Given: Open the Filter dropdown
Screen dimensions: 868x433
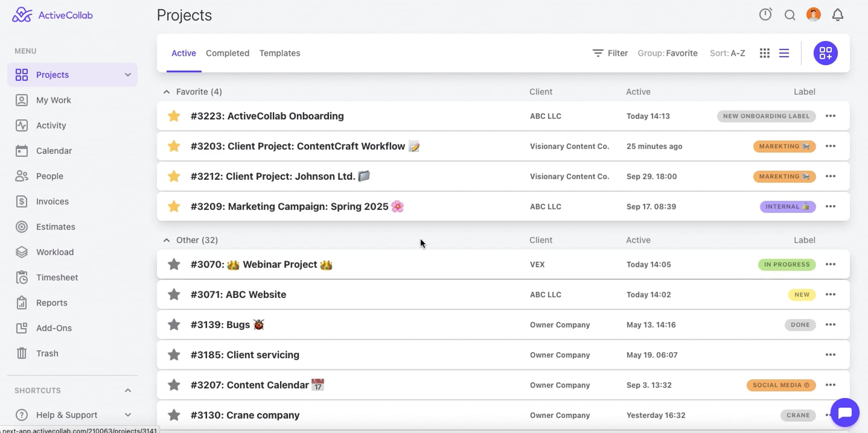Looking at the screenshot, I should pos(610,53).
